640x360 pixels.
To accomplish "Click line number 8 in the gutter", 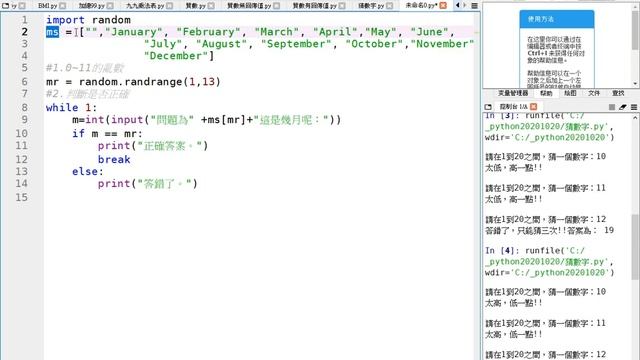I will 24,107.
